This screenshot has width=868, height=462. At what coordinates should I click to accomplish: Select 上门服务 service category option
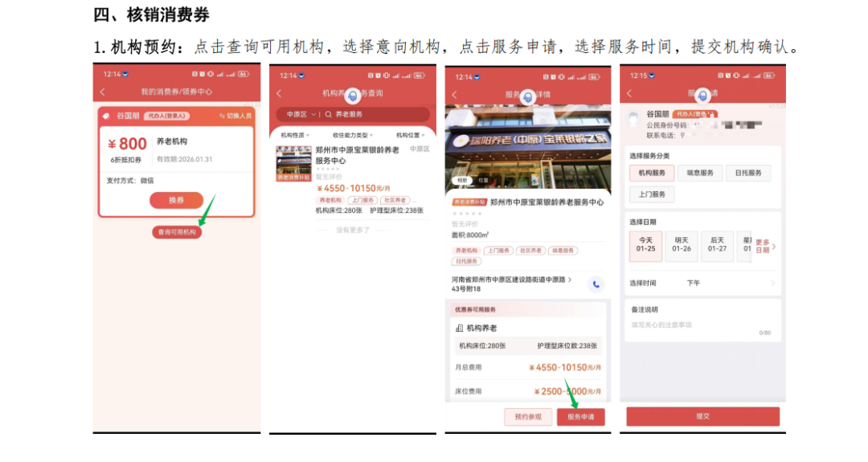652,194
